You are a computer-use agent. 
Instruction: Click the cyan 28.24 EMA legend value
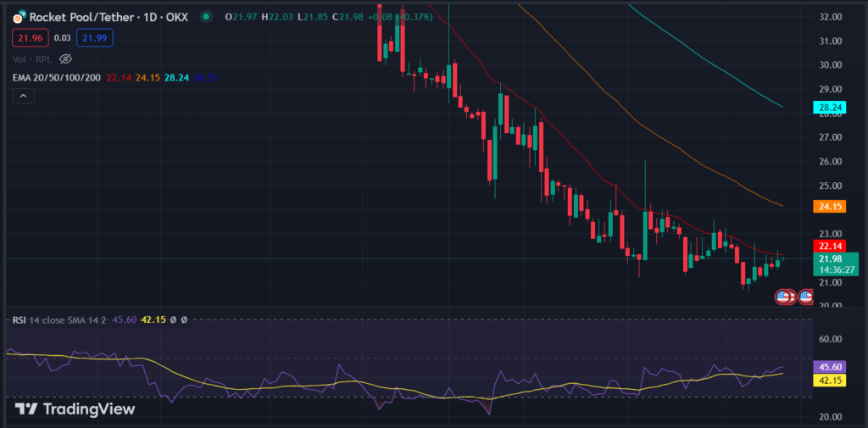pyautogui.click(x=175, y=78)
